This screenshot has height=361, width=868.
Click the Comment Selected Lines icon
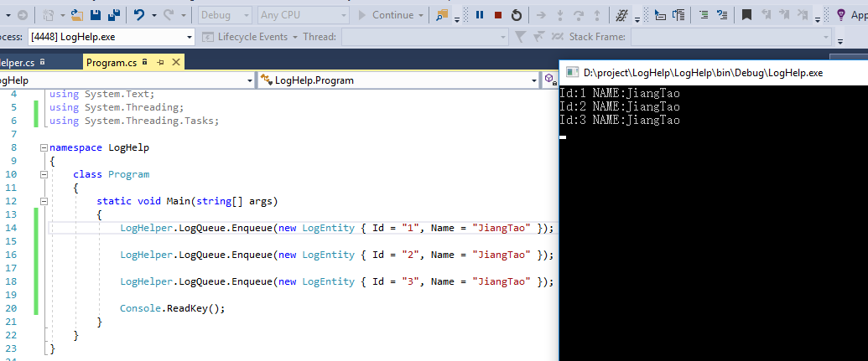pos(722,15)
